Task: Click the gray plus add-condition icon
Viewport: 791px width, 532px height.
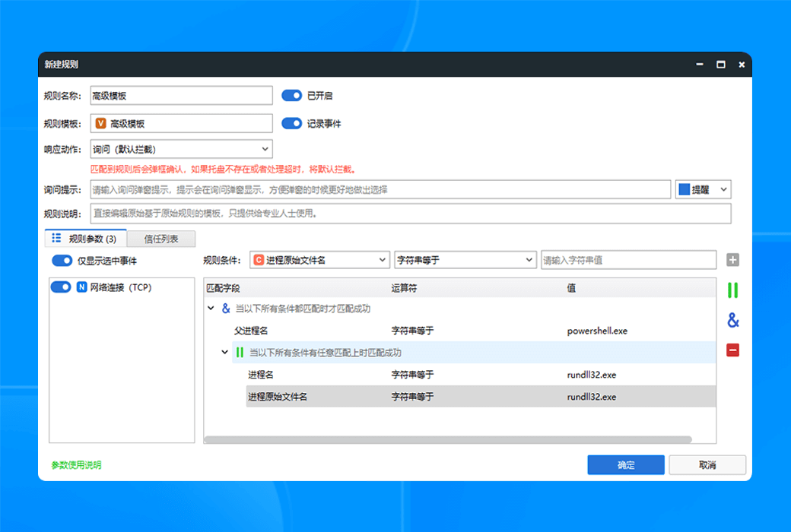Action: click(732, 260)
